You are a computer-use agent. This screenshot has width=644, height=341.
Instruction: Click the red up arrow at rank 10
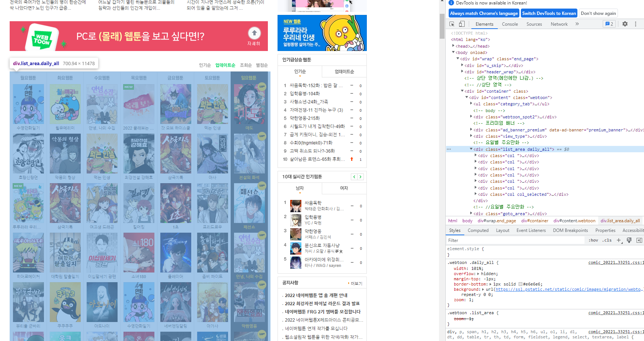click(352, 159)
